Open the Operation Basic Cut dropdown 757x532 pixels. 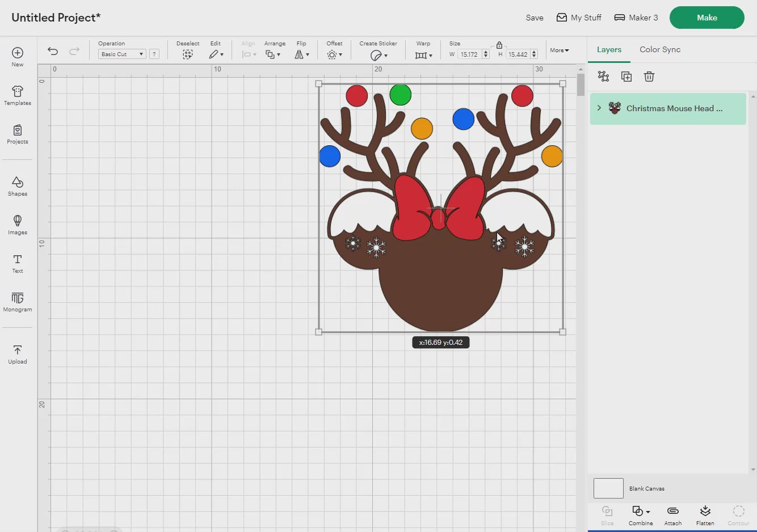click(x=122, y=54)
